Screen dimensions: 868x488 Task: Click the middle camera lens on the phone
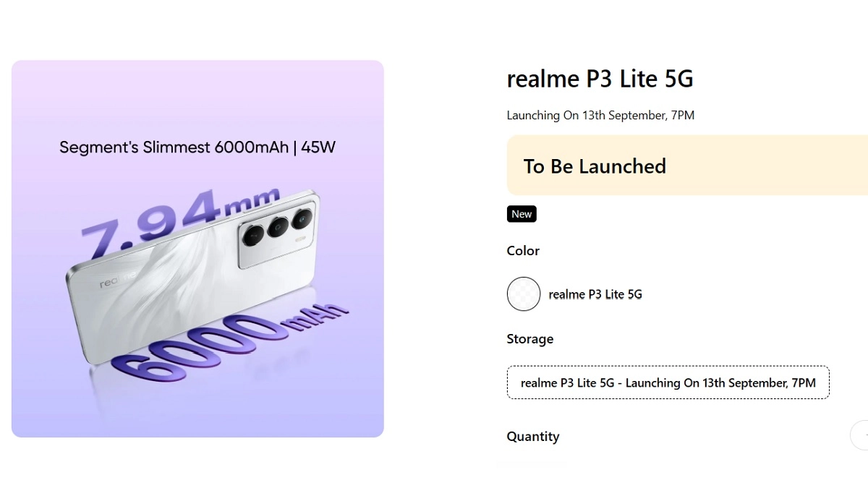tap(277, 228)
